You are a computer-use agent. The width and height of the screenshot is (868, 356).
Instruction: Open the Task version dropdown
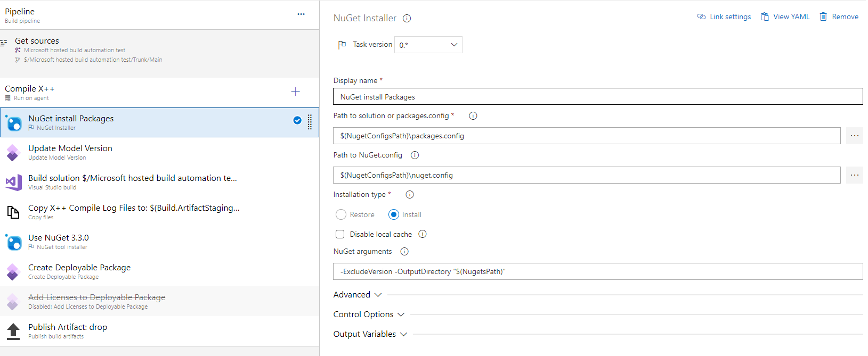point(428,45)
